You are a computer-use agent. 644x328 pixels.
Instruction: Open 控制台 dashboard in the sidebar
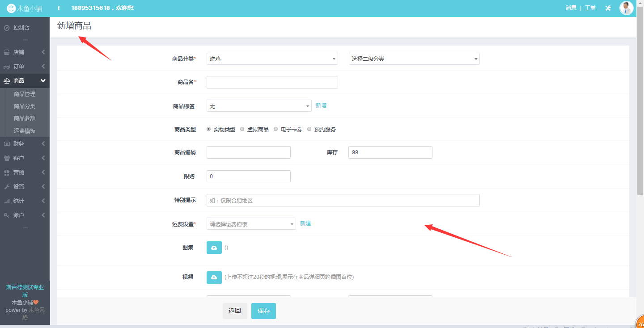tap(21, 28)
